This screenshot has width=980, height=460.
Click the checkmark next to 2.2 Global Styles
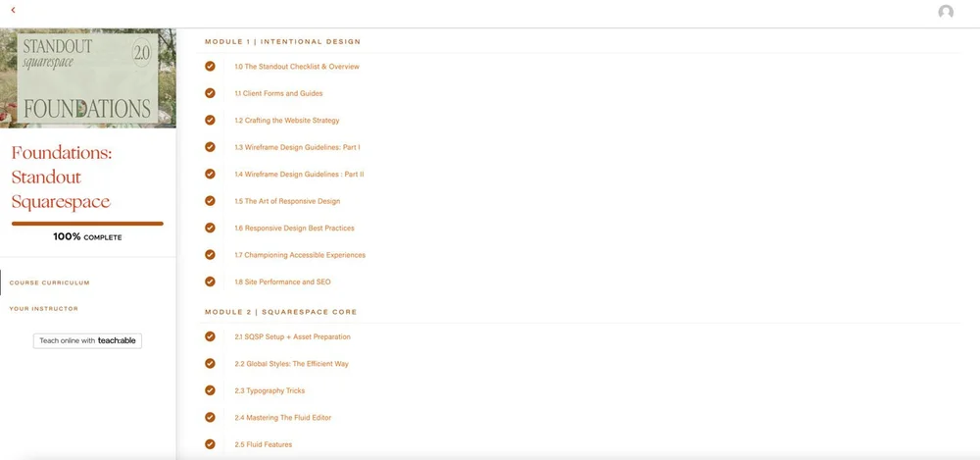[x=210, y=364]
